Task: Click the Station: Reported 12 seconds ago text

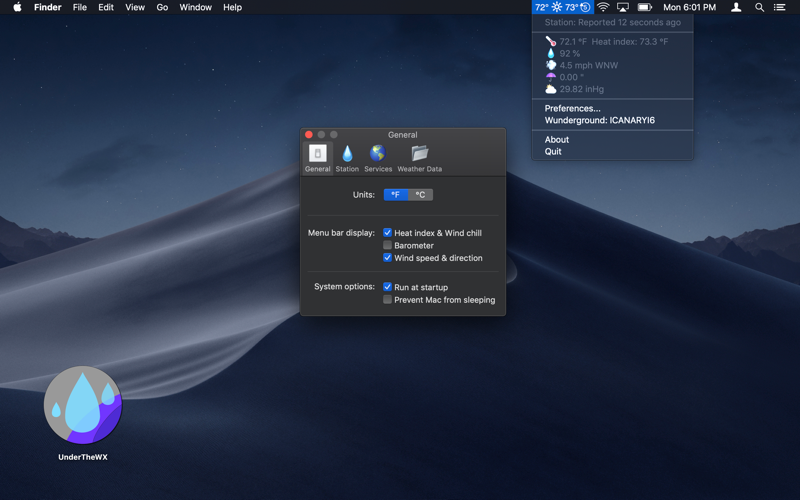Action: coord(612,22)
